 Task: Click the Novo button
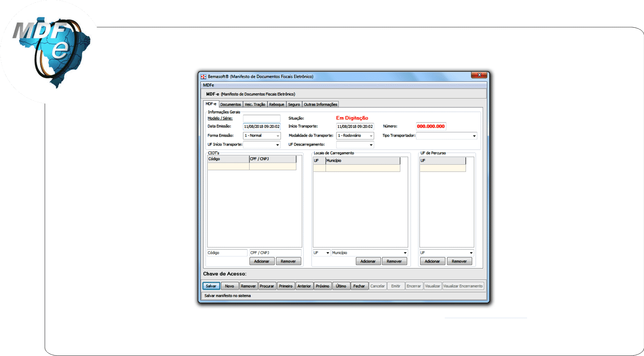230,286
